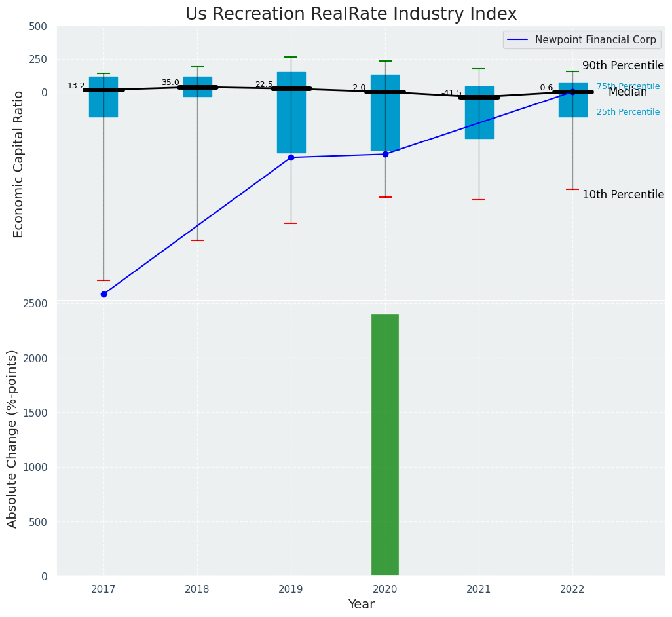Click the 25th Percentile annotation label

(x=627, y=112)
